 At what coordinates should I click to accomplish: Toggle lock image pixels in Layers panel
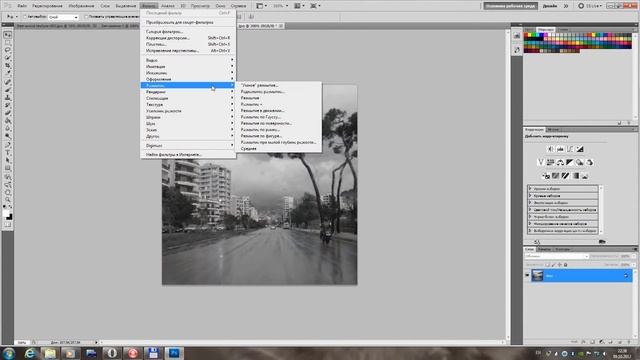pyautogui.click(x=553, y=264)
